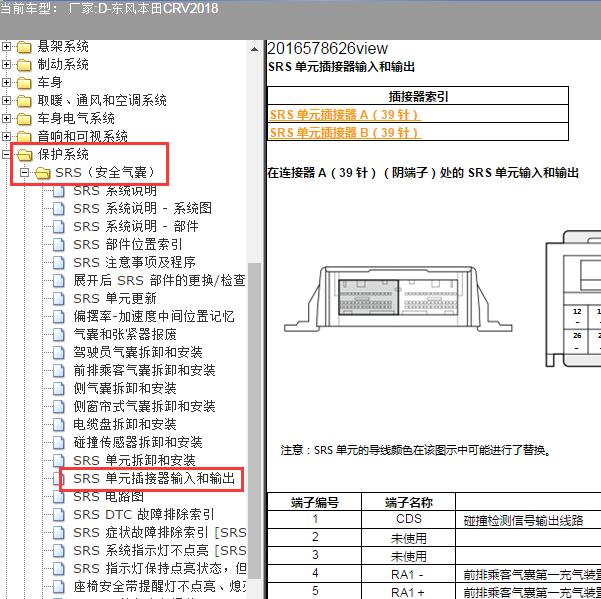Screen dimensions: 601x599
Task: Click document icon for SRS DTC 故障排除索引
Action: tap(58, 515)
